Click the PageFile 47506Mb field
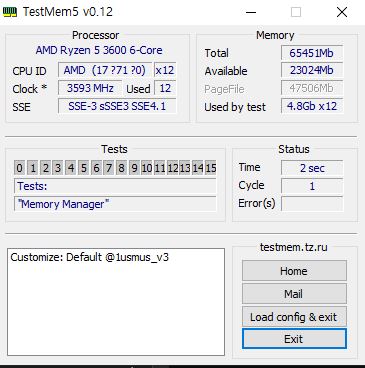Screen dimensions: 365x368 click(312, 88)
